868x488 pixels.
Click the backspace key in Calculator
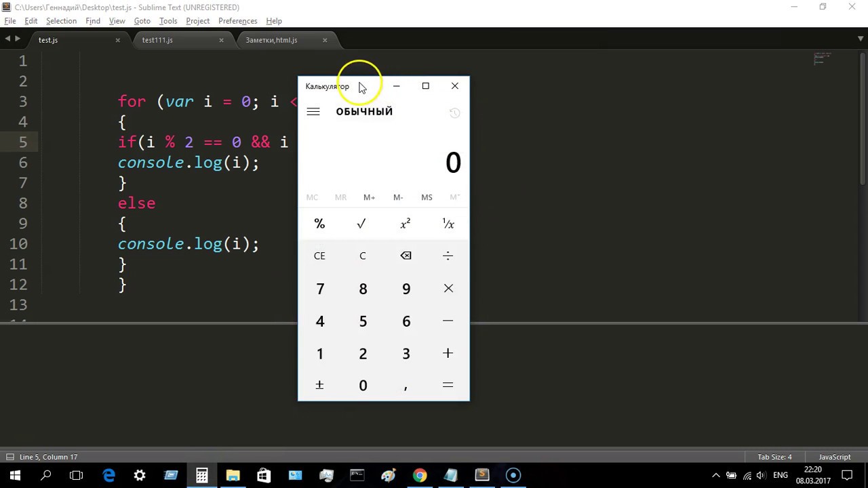[406, 256]
